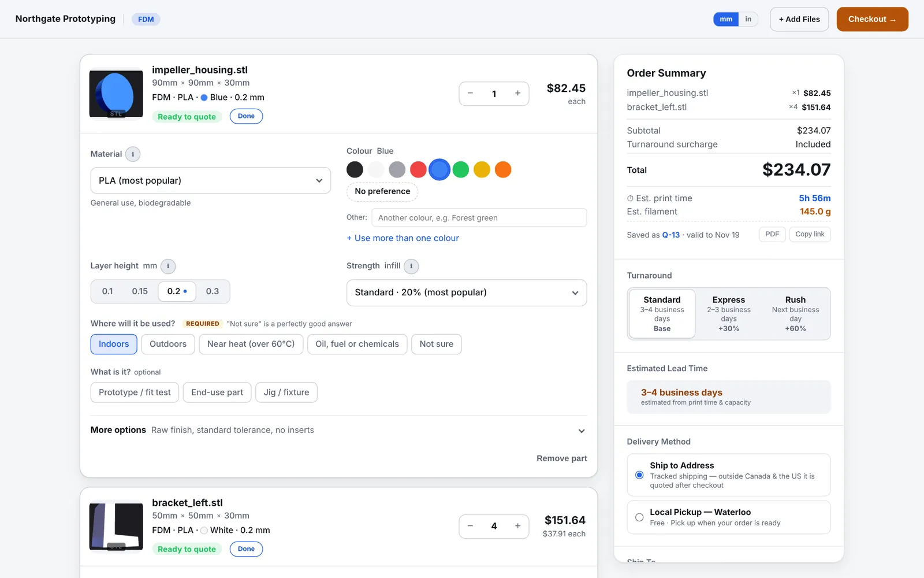924x578 pixels.
Task: Select Express turnaround tab
Action: click(x=729, y=314)
